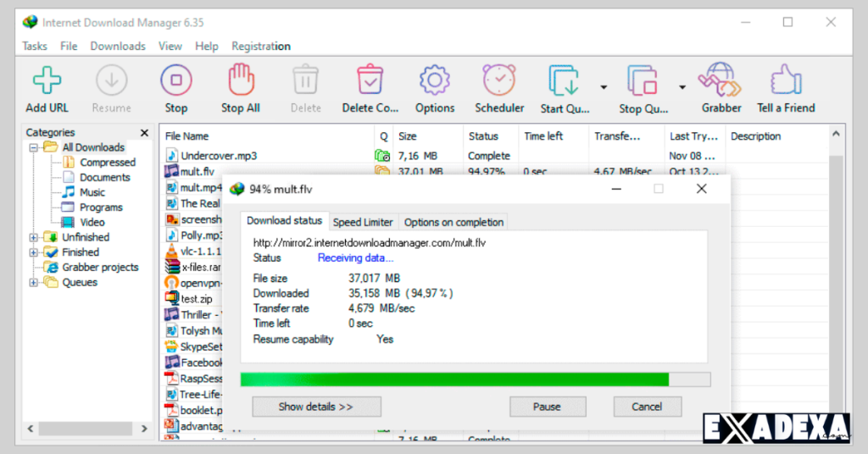Switch to Options on completion tab
Image resolution: width=868 pixels, height=454 pixels.
tap(454, 222)
